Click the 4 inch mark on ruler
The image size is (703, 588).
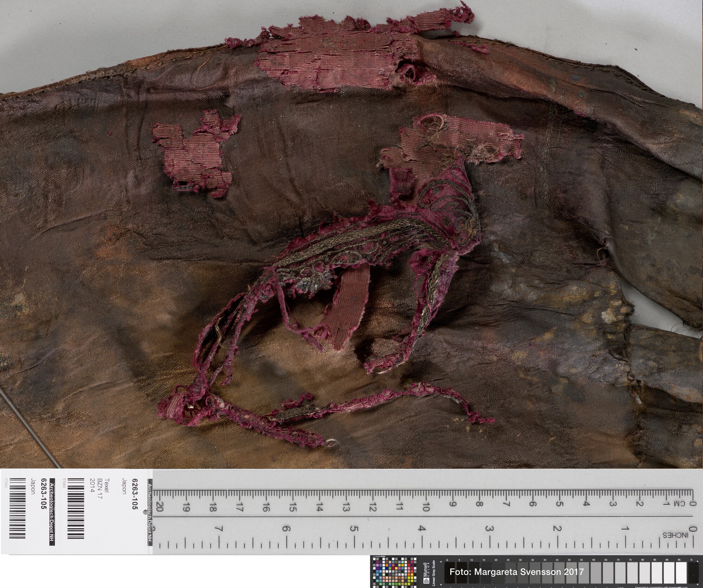[421, 528]
